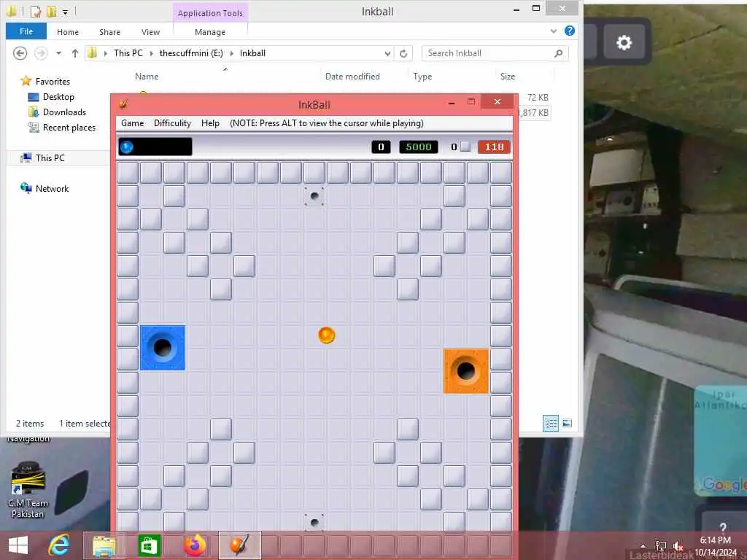Screen dimensions: 747x560
Task: Click the search magnifier icon
Action: (558, 53)
